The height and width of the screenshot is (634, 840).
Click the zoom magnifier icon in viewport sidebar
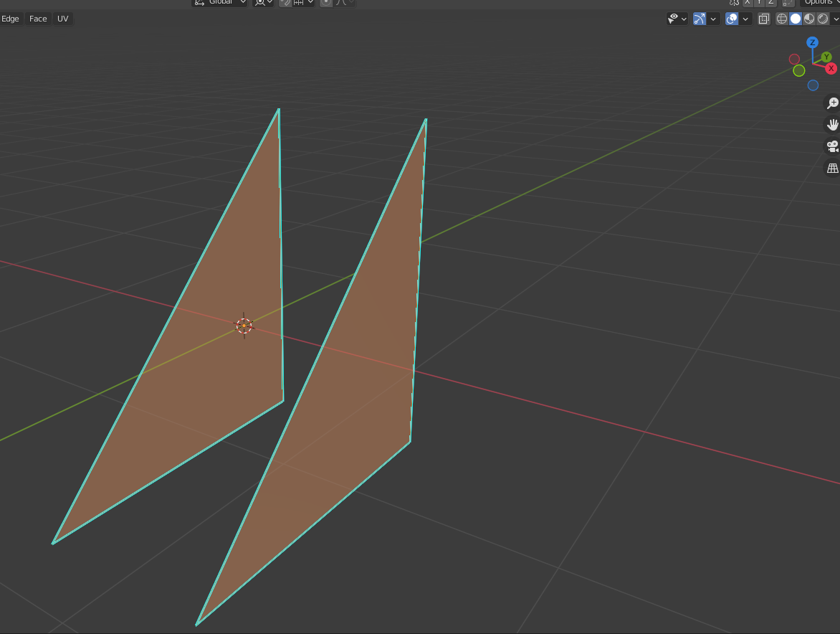click(x=831, y=103)
